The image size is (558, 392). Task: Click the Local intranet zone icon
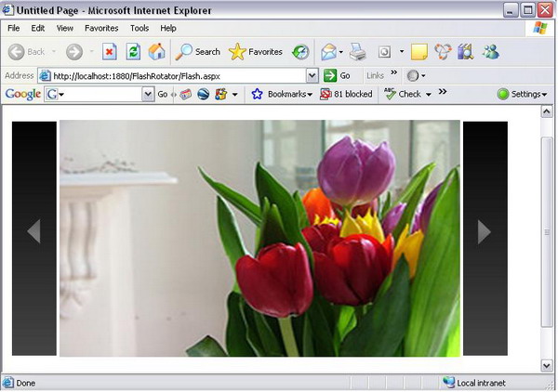449,383
